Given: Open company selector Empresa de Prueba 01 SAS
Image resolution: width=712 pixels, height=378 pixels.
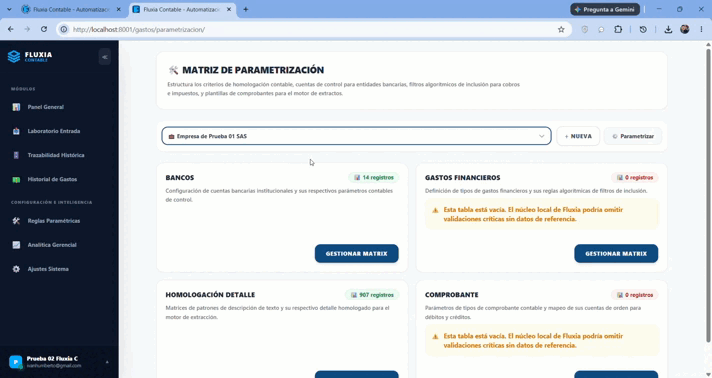Looking at the screenshot, I should (356, 136).
